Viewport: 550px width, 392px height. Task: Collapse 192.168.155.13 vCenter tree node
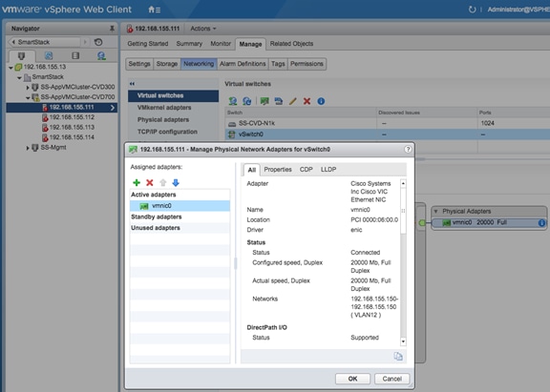(11, 68)
